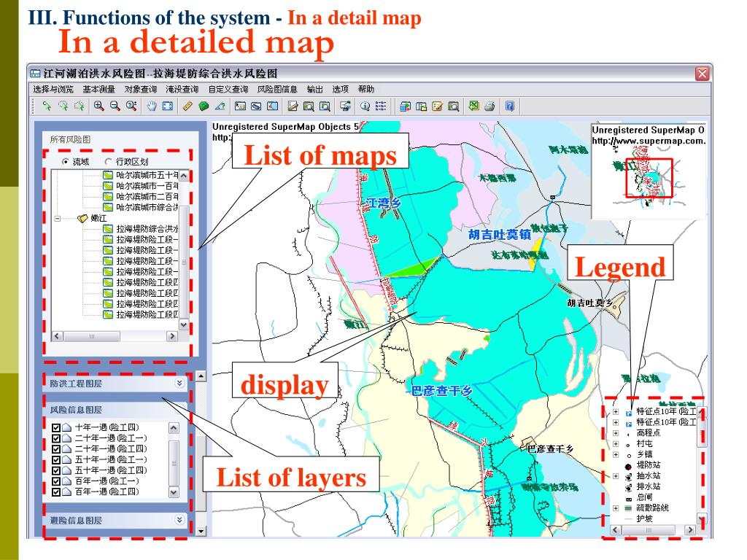The width and height of the screenshot is (747, 560).
Task: Expand the 乡镇 legend entry
Action: tap(616, 455)
